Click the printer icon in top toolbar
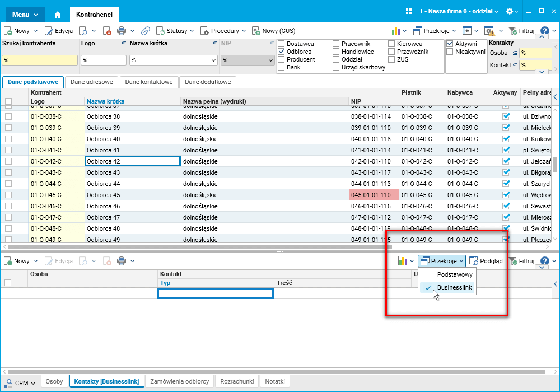 click(x=121, y=31)
